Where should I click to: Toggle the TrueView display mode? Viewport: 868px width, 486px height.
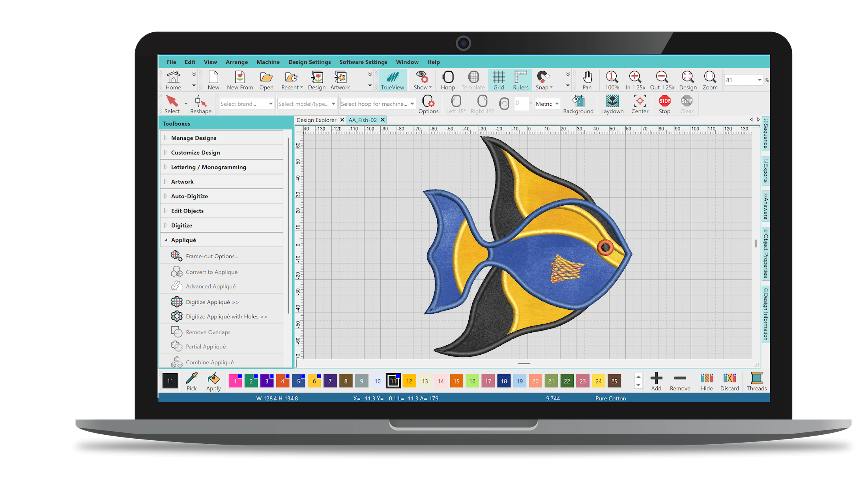392,80
